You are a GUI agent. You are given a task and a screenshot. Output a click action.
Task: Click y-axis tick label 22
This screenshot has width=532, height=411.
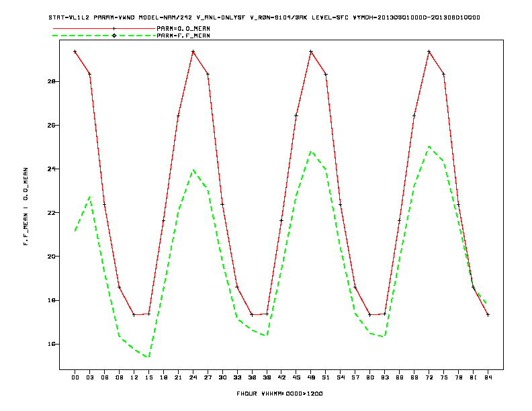click(x=52, y=213)
